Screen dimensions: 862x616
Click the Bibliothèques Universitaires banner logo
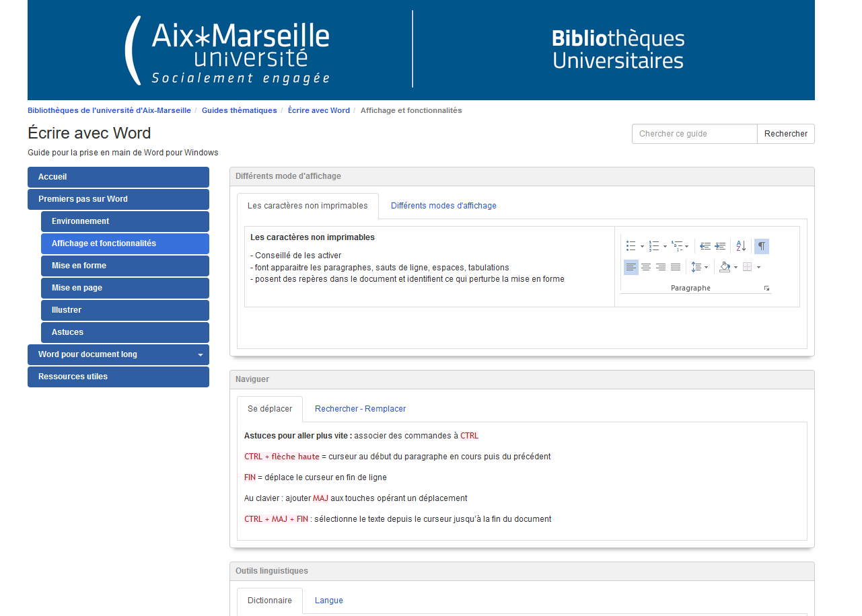pos(618,49)
